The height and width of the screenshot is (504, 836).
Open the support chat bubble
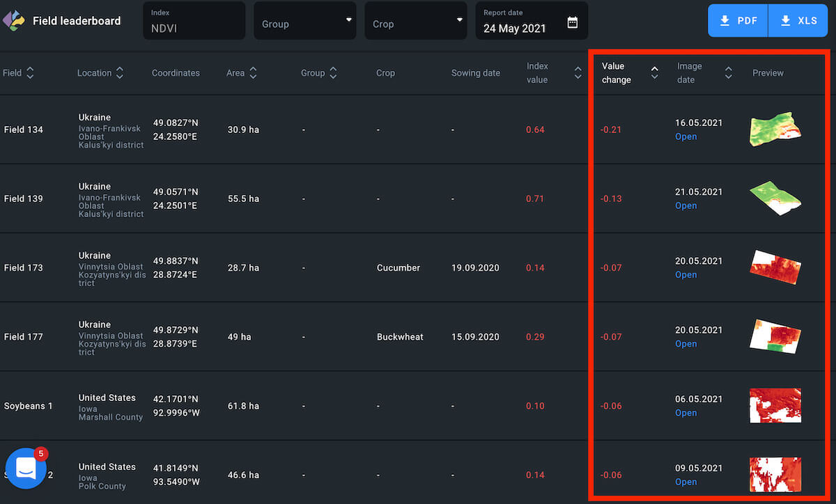coord(26,468)
